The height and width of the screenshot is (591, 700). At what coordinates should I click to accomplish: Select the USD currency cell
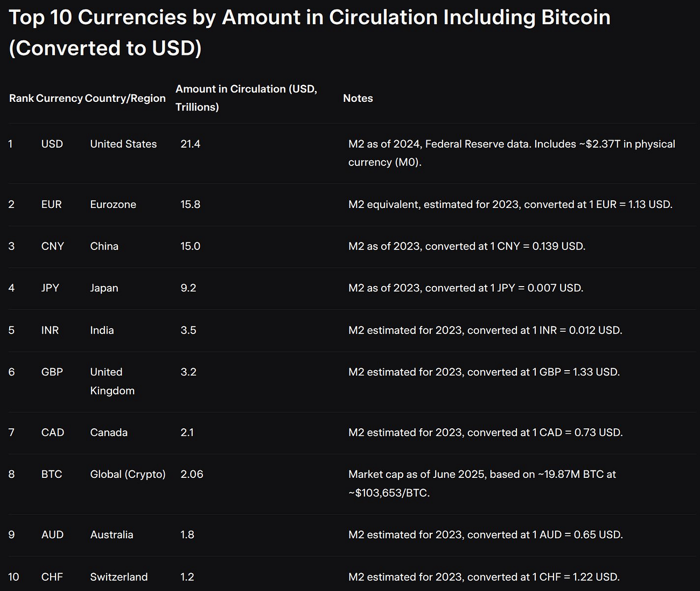(52, 144)
